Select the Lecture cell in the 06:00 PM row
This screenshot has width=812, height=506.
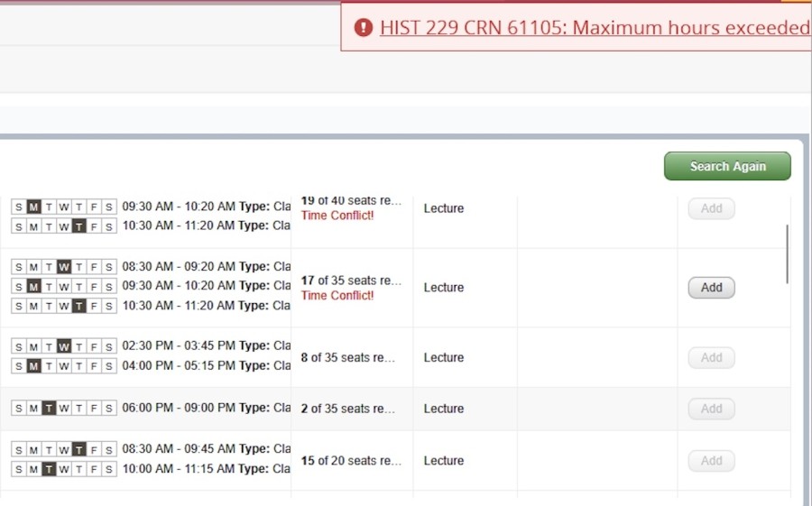click(444, 409)
